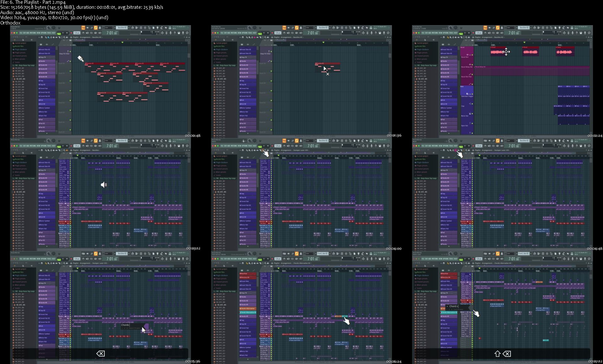Open the Bassline #2 pattern selector in the 00:00:48 frame
The width and height of the screenshot is (603, 364).
click(122, 28)
